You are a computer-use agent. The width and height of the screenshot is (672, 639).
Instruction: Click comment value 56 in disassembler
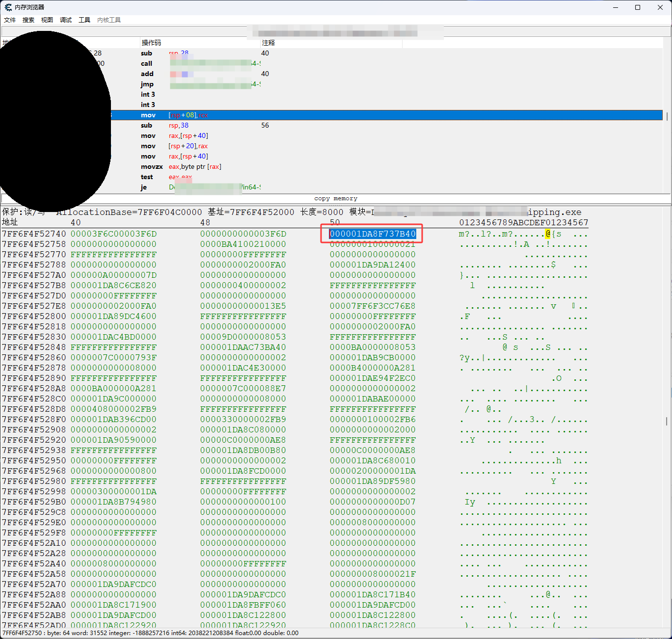point(265,126)
